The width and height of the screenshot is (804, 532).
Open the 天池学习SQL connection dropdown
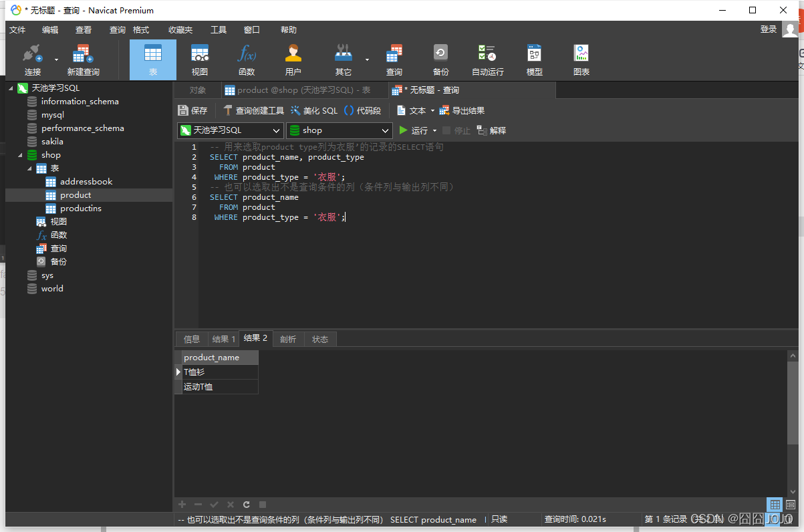point(230,130)
